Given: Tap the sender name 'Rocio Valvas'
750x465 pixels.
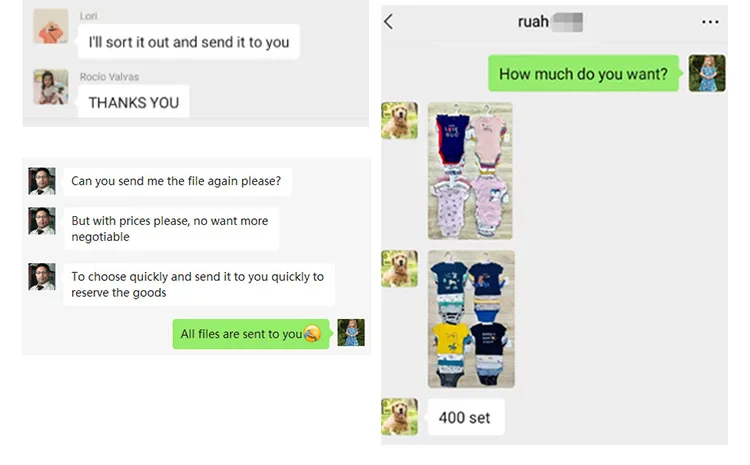Looking at the screenshot, I should point(109,77).
